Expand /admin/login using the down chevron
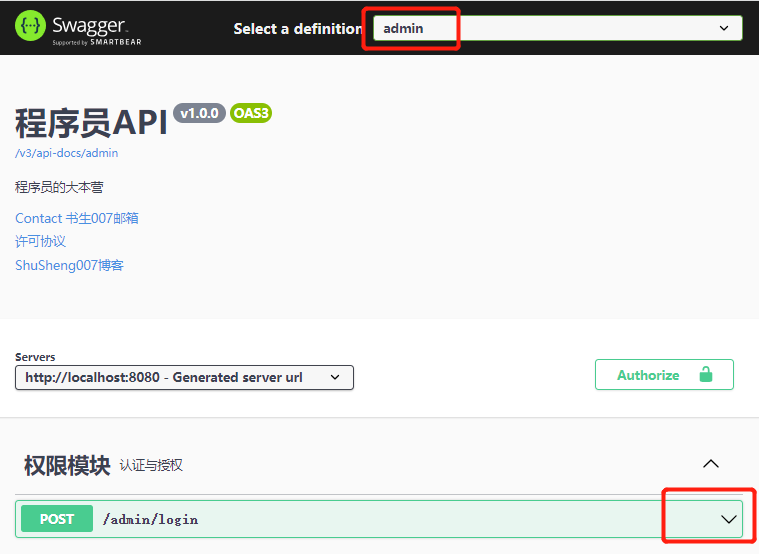Viewport: 759px width, 554px height. 729,519
